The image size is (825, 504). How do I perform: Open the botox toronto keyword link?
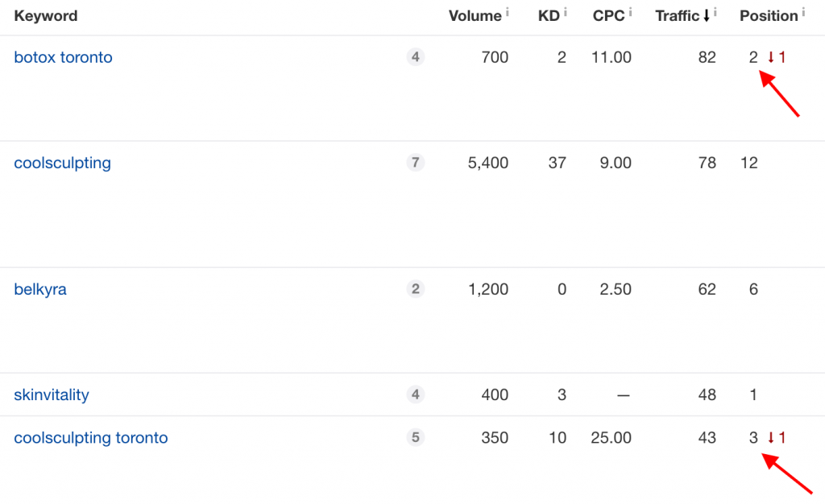click(63, 57)
